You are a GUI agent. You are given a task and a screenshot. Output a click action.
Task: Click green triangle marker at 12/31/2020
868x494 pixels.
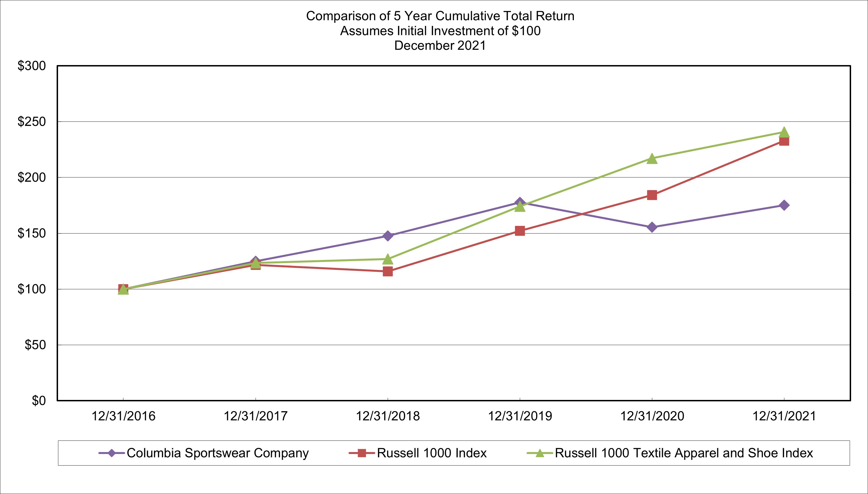click(x=652, y=159)
